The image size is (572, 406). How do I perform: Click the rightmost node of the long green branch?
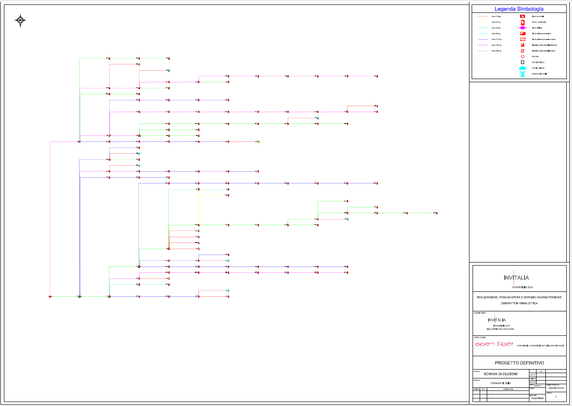[436, 213]
